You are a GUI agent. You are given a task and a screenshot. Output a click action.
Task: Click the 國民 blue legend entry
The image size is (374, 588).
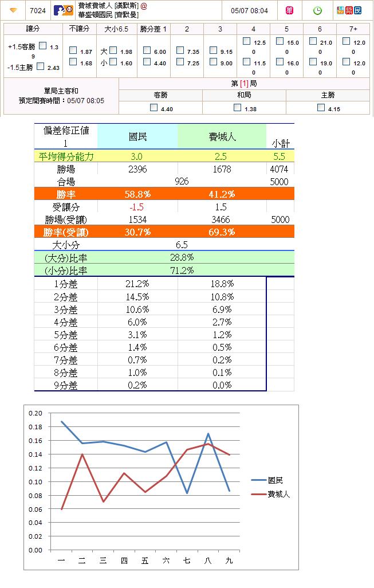[267, 480]
